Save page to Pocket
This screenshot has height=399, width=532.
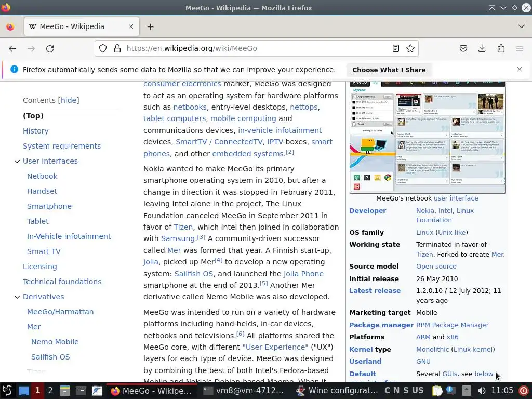tap(463, 48)
